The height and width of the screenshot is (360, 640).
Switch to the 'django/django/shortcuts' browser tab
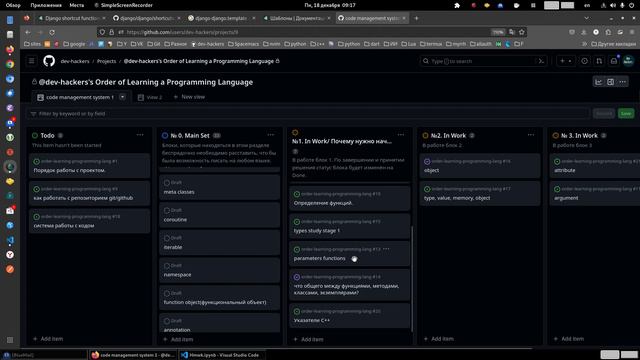pos(145,18)
